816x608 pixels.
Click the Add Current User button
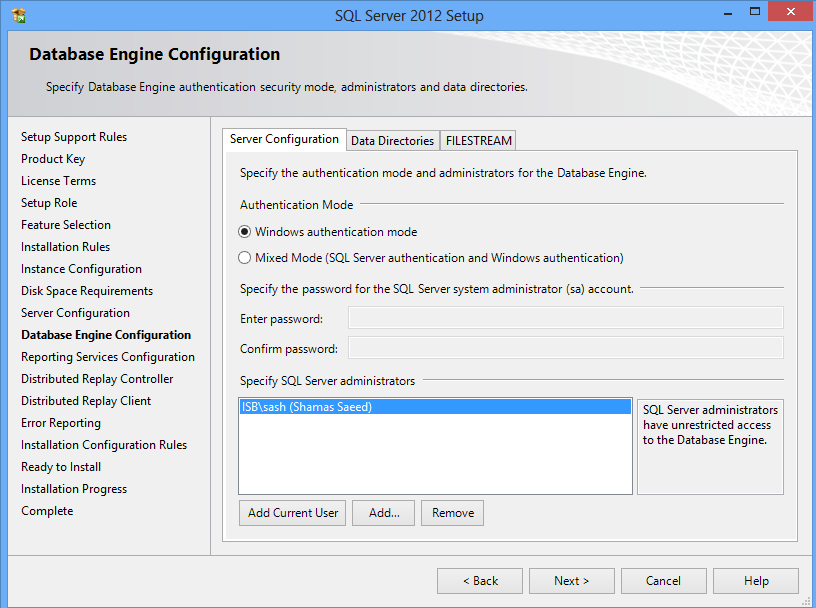click(291, 512)
